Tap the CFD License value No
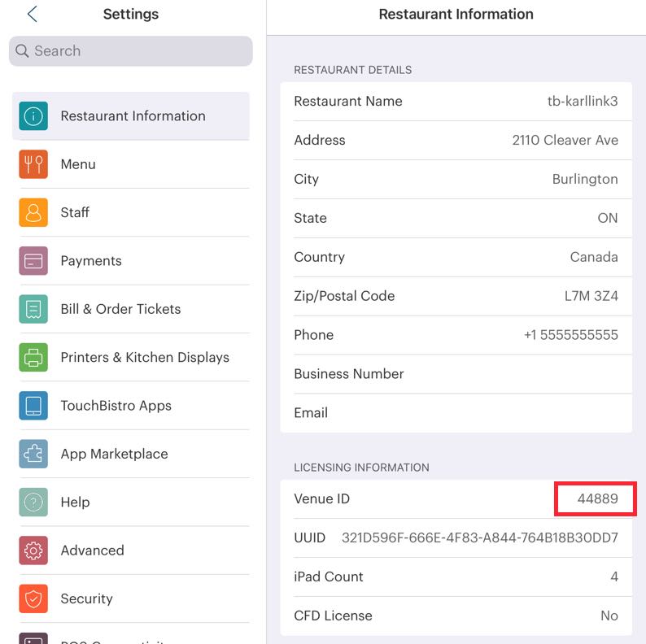Image resolution: width=646 pixels, height=644 pixels. (x=609, y=616)
